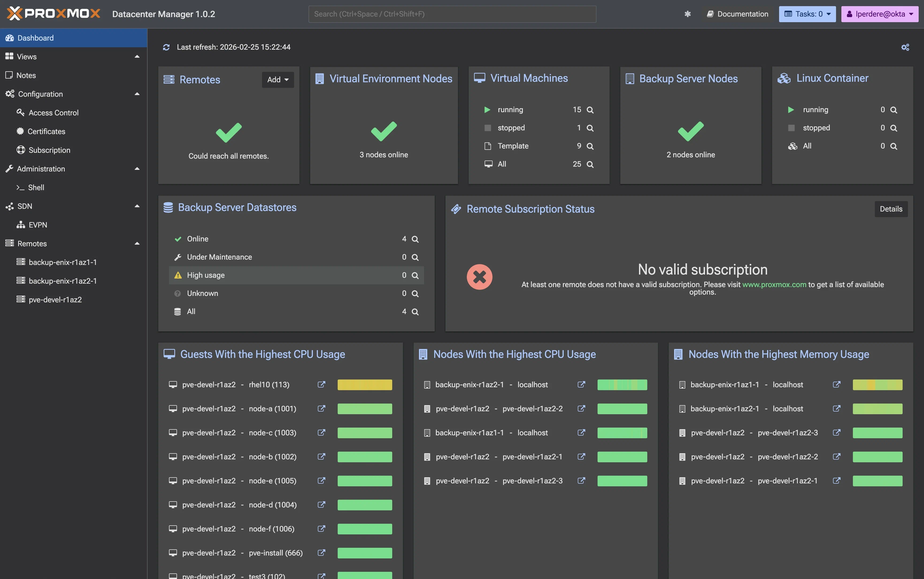Click the CPU usage bar for node-a guest
Screen dimensions: 924x579
pyautogui.click(x=364, y=409)
